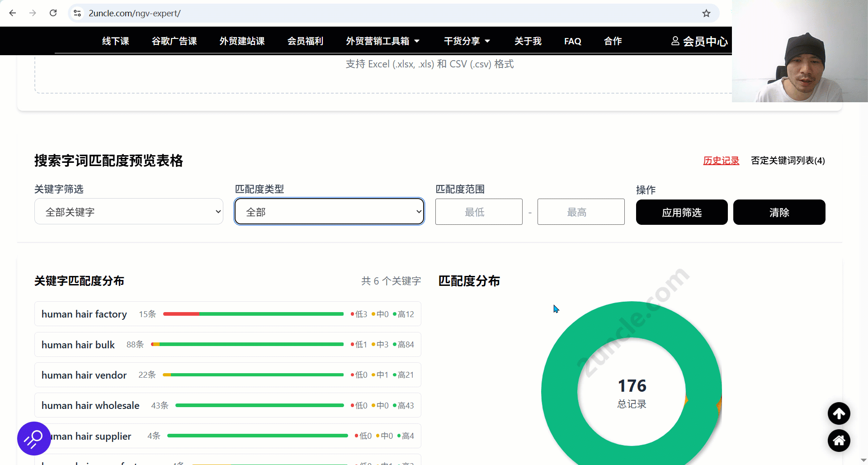Bookmark page with star icon
Viewport: 868px width, 465px height.
(706, 14)
